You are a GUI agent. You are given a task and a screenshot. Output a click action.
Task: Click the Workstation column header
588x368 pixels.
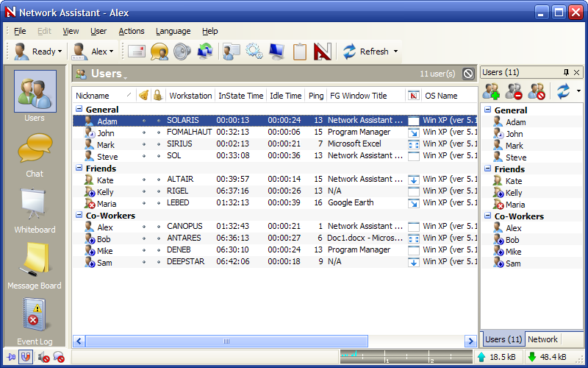[x=190, y=96]
